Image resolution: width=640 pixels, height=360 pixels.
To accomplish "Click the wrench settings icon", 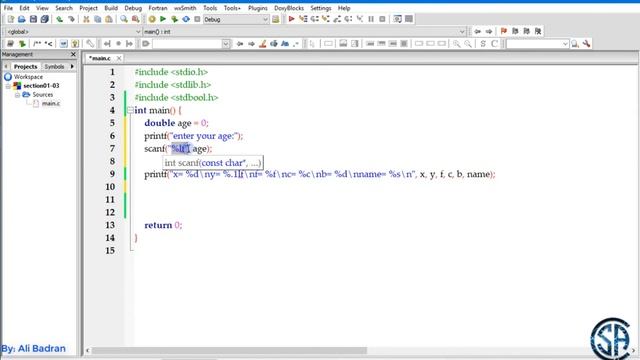I will (x=587, y=44).
